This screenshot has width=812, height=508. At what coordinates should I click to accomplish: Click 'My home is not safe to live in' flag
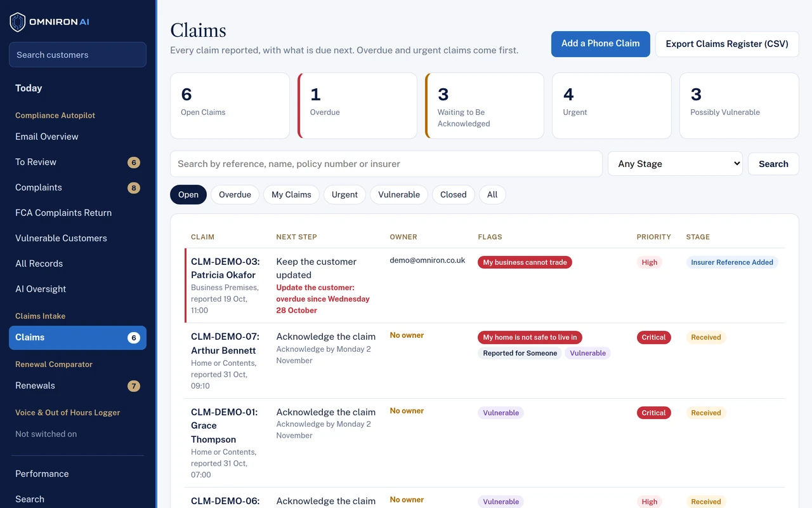[530, 337]
